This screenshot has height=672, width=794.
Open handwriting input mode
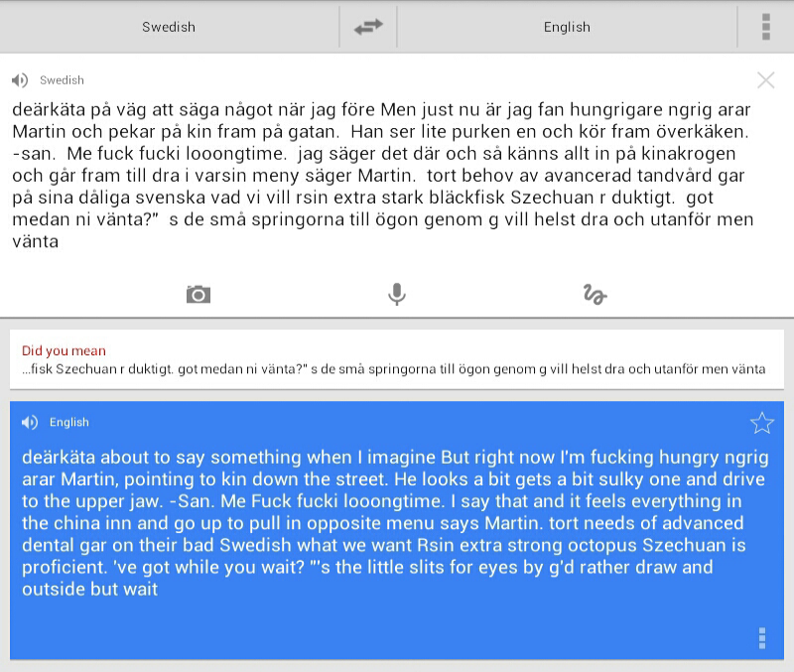(595, 294)
